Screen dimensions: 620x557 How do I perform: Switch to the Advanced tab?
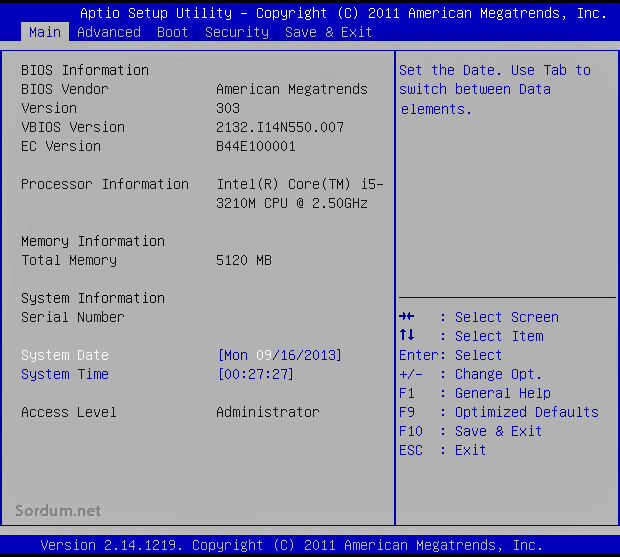click(109, 32)
